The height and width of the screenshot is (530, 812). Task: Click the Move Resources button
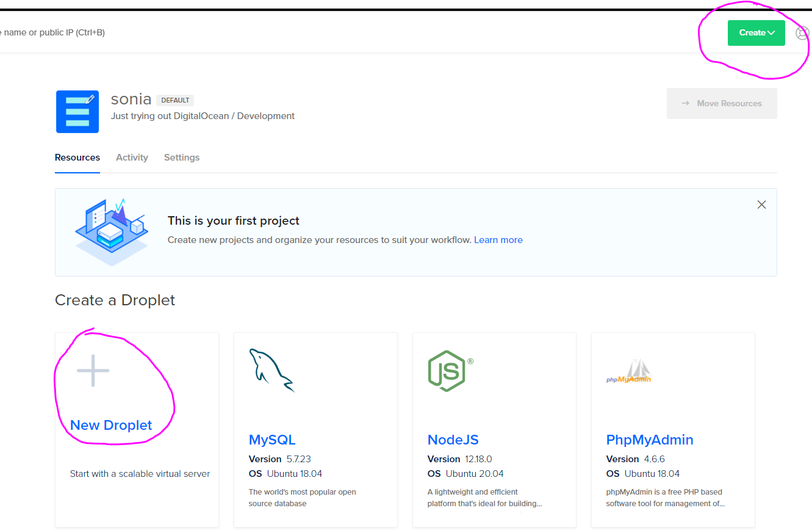[x=722, y=104]
